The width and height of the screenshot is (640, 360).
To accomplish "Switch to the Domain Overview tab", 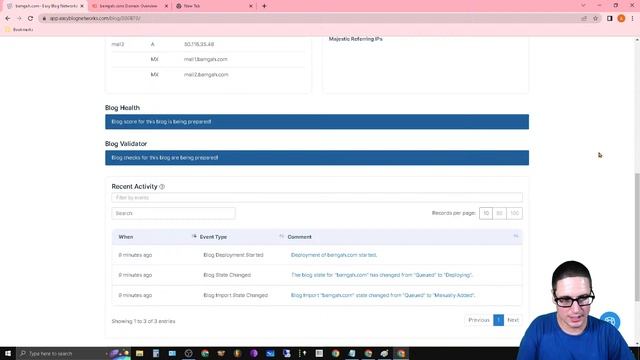I will (x=129, y=6).
